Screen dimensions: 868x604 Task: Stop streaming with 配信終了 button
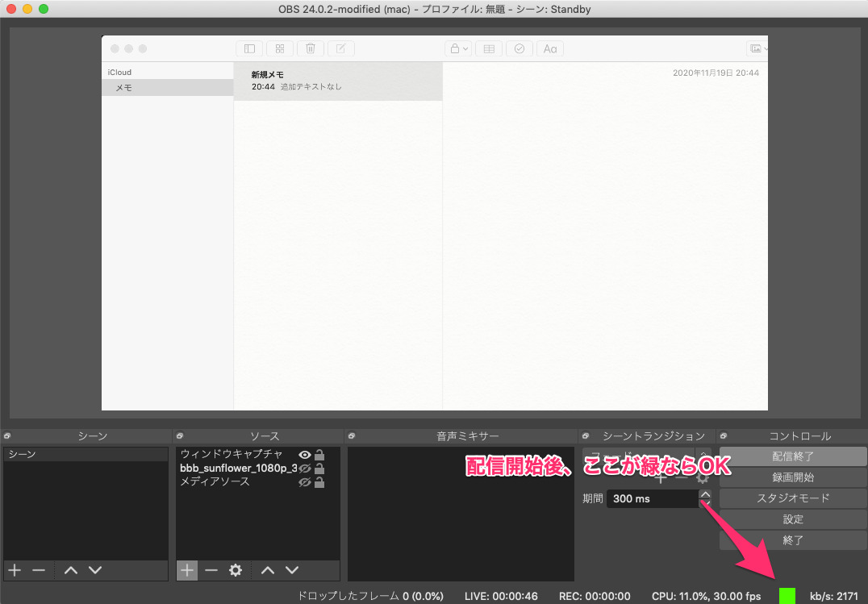(x=793, y=456)
